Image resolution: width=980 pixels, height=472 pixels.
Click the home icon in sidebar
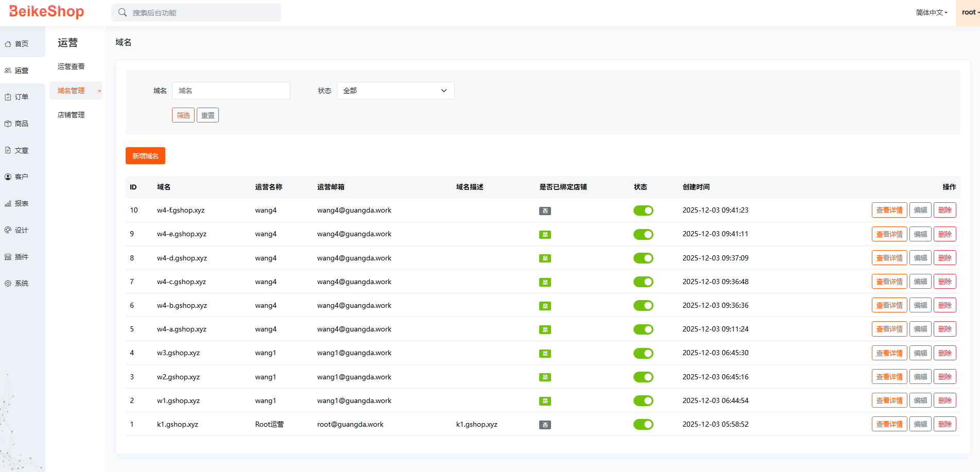[x=8, y=44]
